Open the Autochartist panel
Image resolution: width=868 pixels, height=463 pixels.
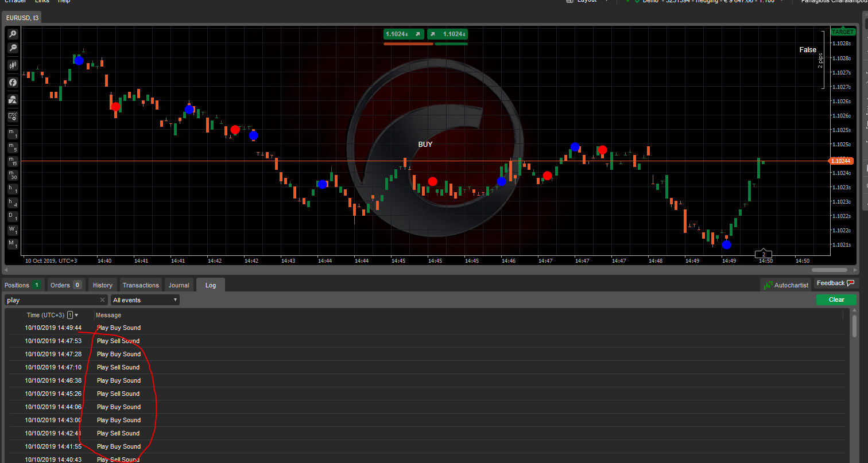coord(785,285)
